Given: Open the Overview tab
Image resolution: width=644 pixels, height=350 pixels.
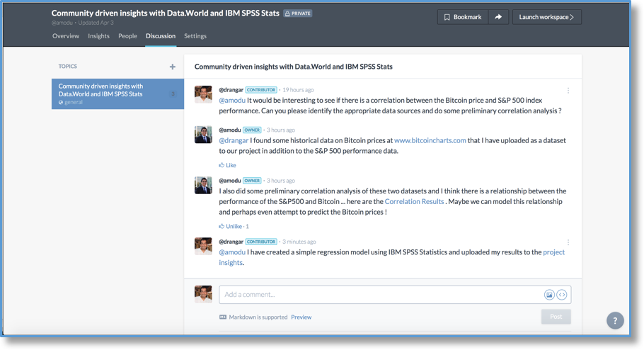Looking at the screenshot, I should pyautogui.click(x=66, y=36).
